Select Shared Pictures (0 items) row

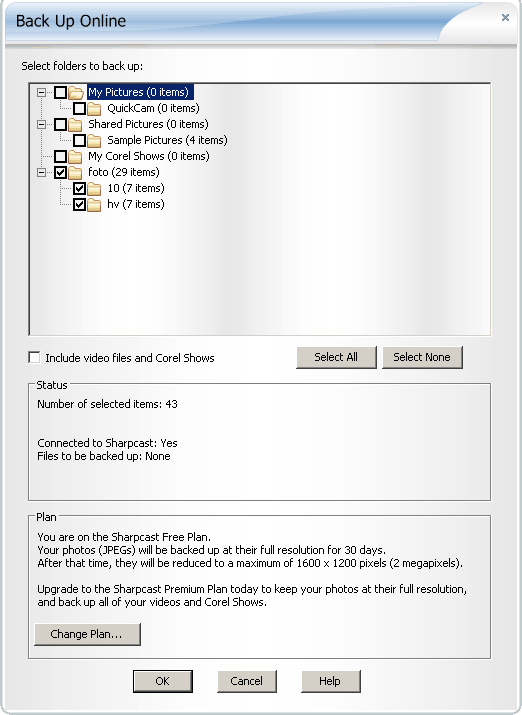tap(148, 124)
